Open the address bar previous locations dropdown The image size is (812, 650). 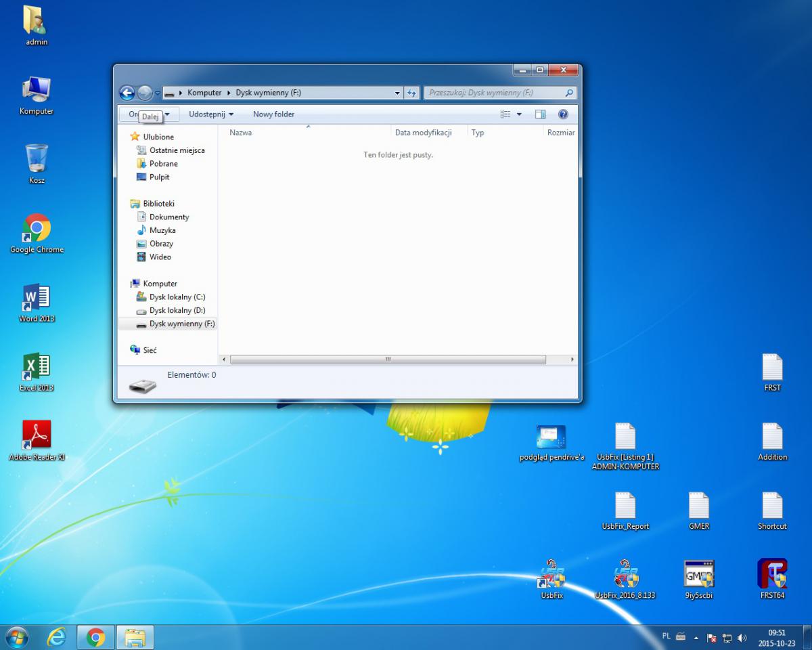click(397, 93)
